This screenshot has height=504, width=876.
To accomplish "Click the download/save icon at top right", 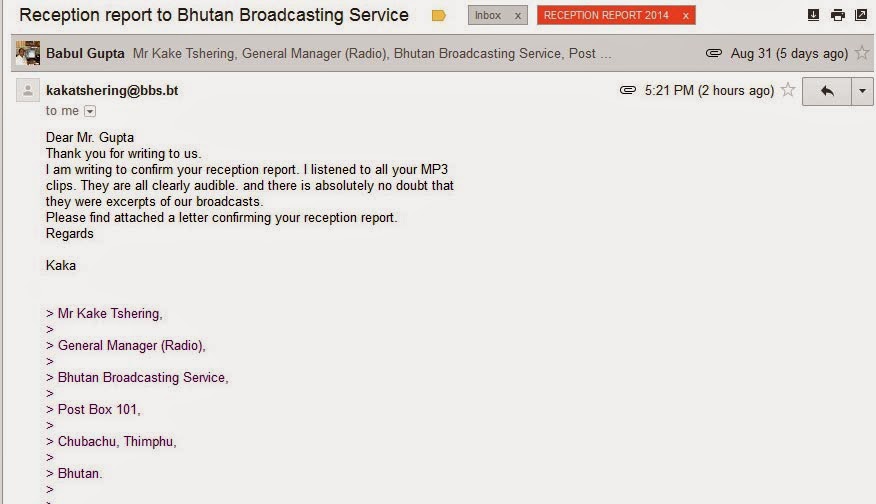I will 813,15.
